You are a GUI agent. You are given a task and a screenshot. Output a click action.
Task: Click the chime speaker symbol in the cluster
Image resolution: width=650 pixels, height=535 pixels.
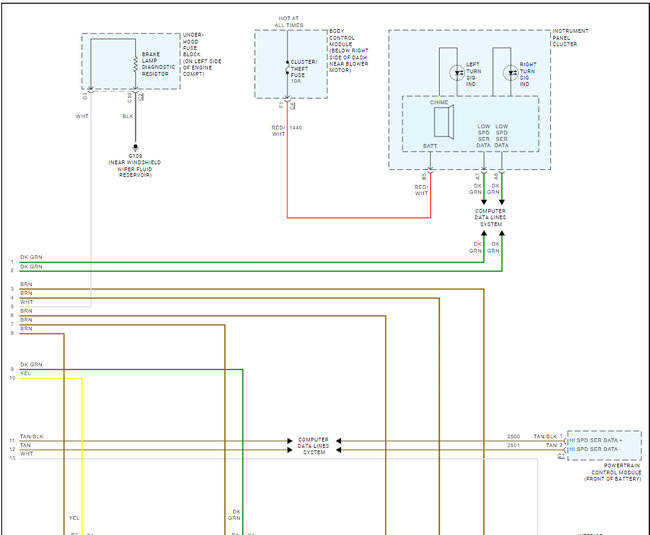pos(444,122)
